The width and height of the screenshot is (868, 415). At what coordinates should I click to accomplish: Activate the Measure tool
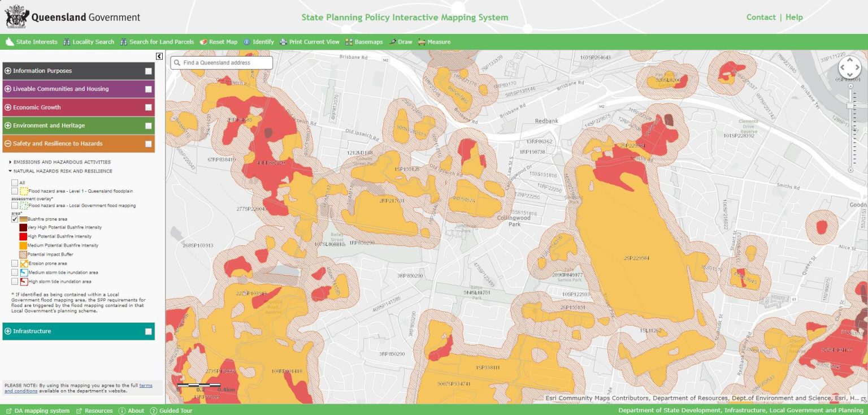(435, 41)
